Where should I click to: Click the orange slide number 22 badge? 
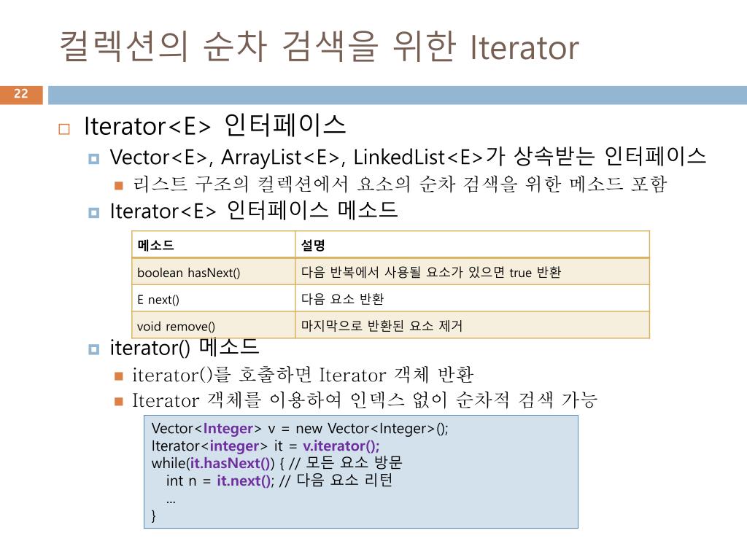point(21,94)
